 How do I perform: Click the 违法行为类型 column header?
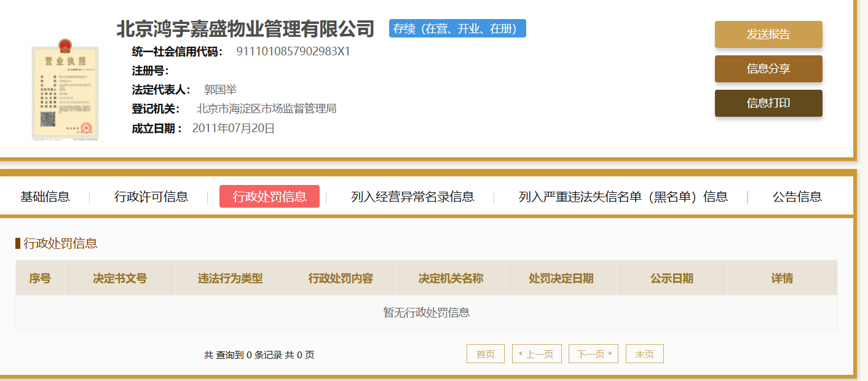[230, 278]
